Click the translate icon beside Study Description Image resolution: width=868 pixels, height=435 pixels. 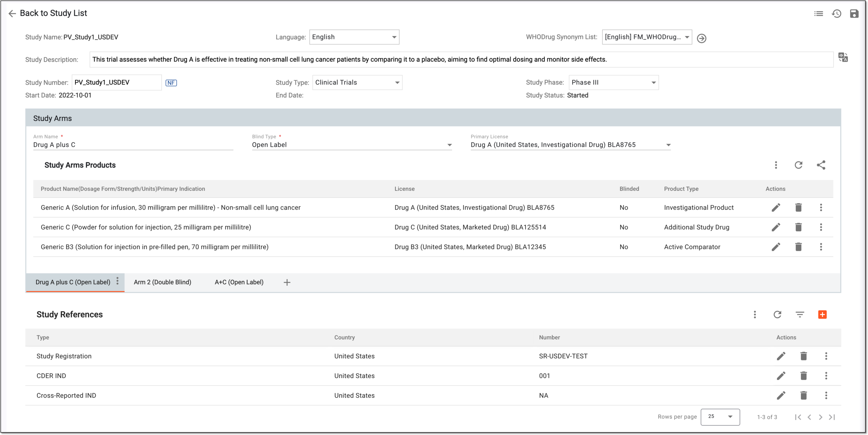click(x=843, y=57)
